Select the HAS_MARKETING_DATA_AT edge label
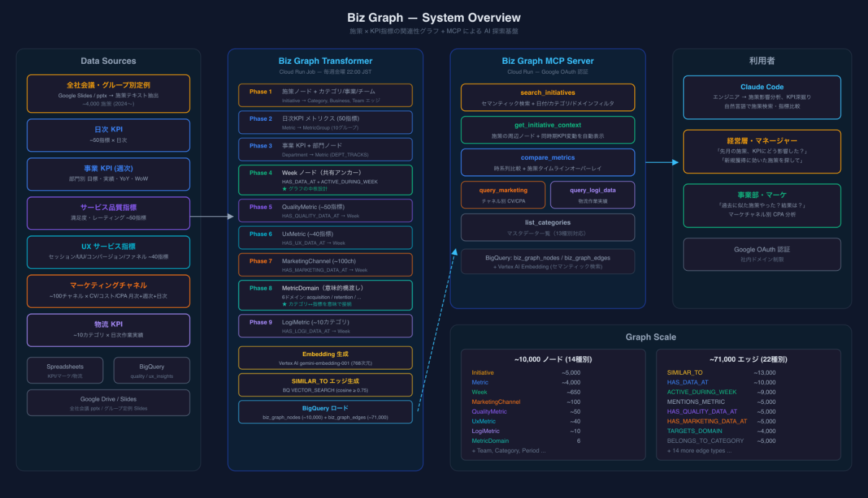 (x=707, y=421)
